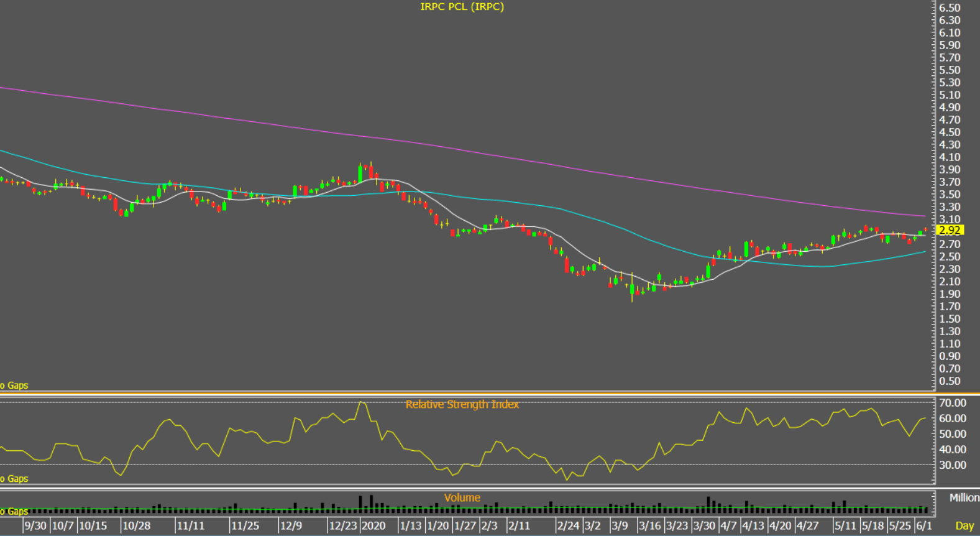
Task: Select the 3/2 date marker
Action: [592, 526]
